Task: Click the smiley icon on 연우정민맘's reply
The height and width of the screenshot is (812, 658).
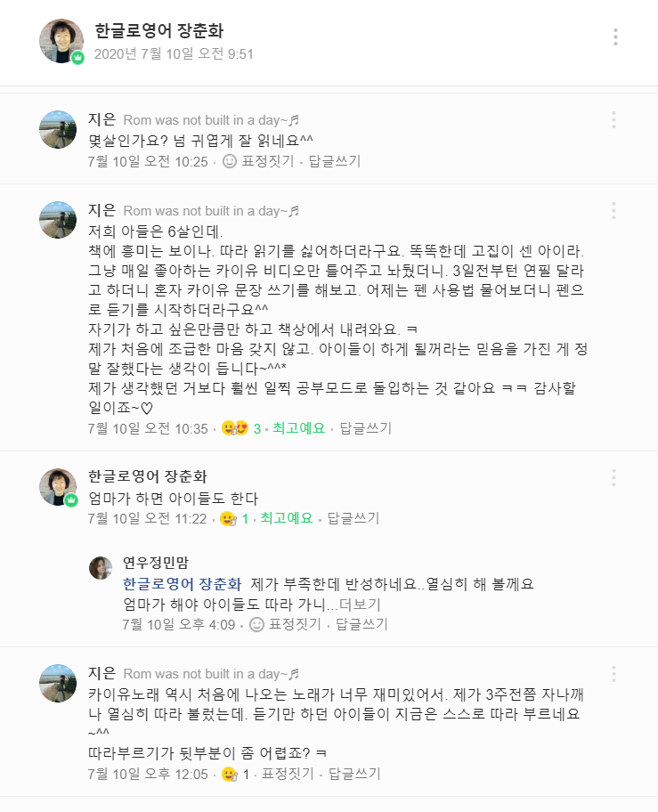Action: (x=256, y=624)
